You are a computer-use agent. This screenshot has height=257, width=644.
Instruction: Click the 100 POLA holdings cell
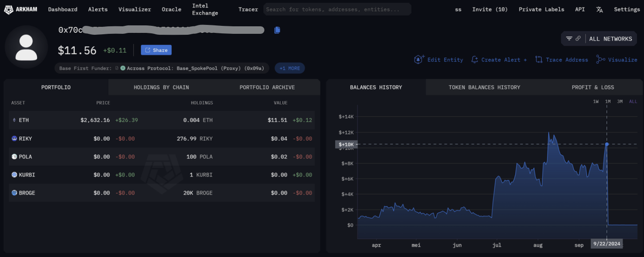point(199,157)
